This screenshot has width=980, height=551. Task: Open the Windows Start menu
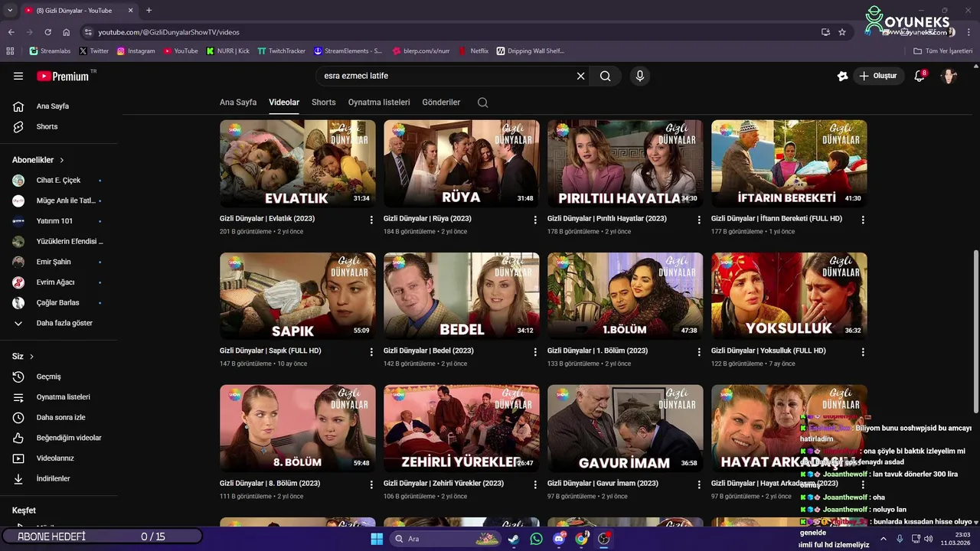click(377, 539)
